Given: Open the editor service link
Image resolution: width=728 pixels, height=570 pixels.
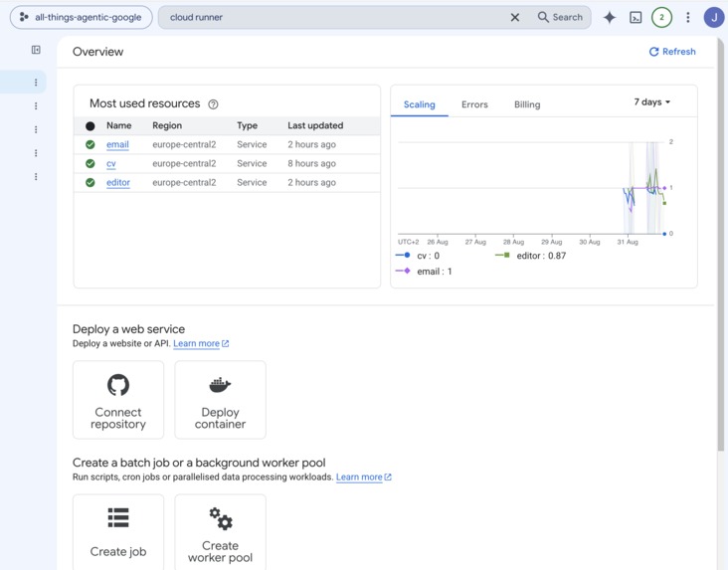Looking at the screenshot, I should click(x=118, y=183).
